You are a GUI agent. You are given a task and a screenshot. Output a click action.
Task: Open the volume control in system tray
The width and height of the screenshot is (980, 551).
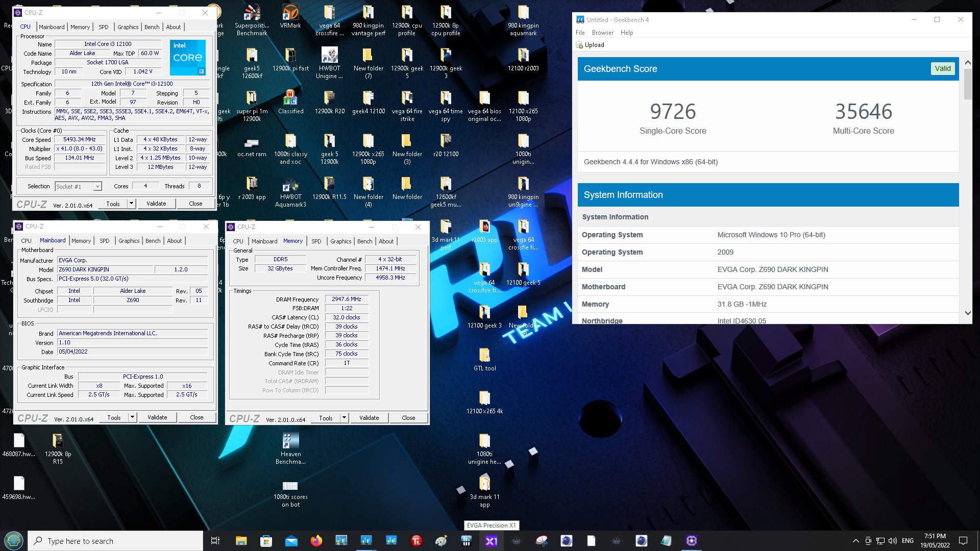(x=892, y=541)
